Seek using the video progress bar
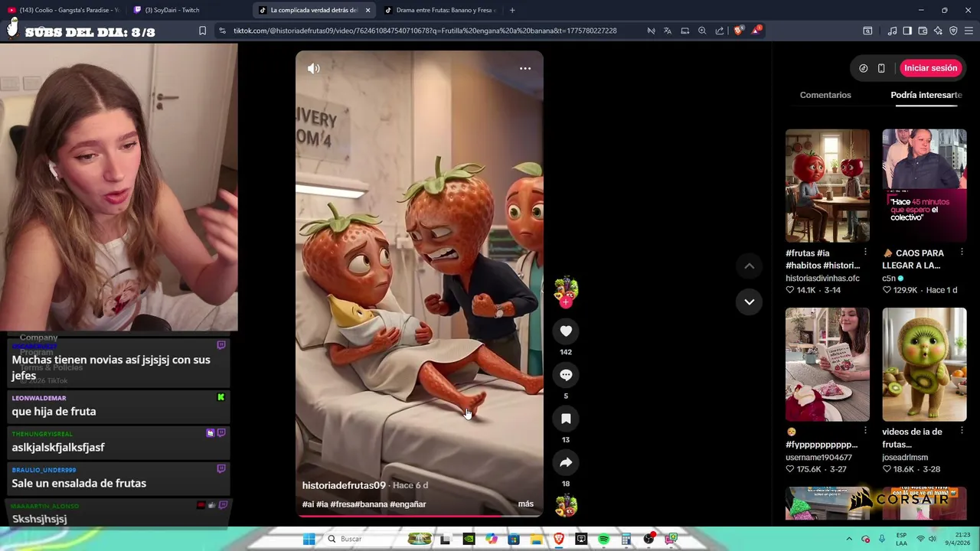 (x=420, y=516)
